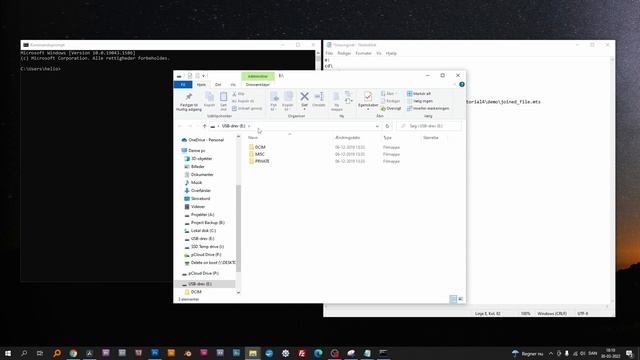Click the Slet red X icon
Screen dimensions: 640x360
(x=304, y=96)
